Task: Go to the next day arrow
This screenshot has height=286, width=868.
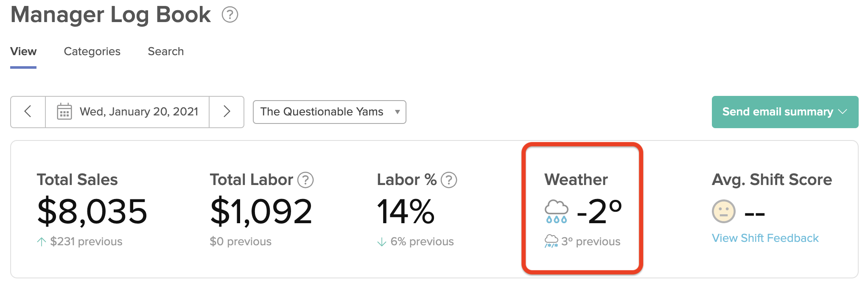Action: pos(227,112)
